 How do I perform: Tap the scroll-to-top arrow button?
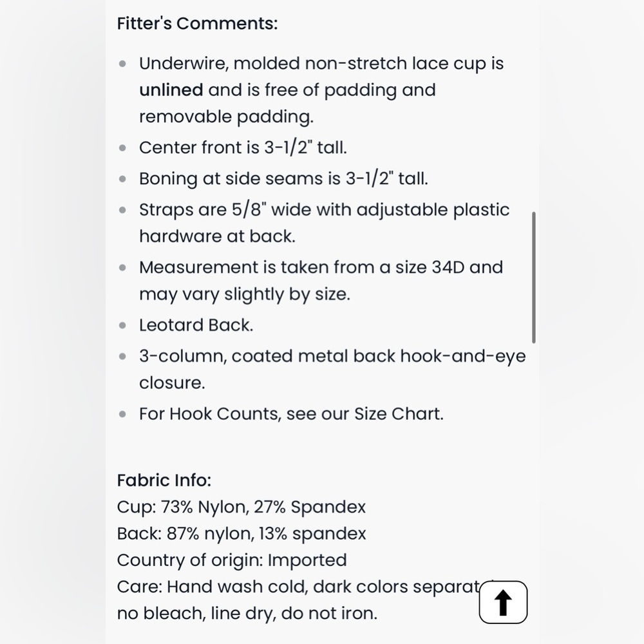pos(503,602)
